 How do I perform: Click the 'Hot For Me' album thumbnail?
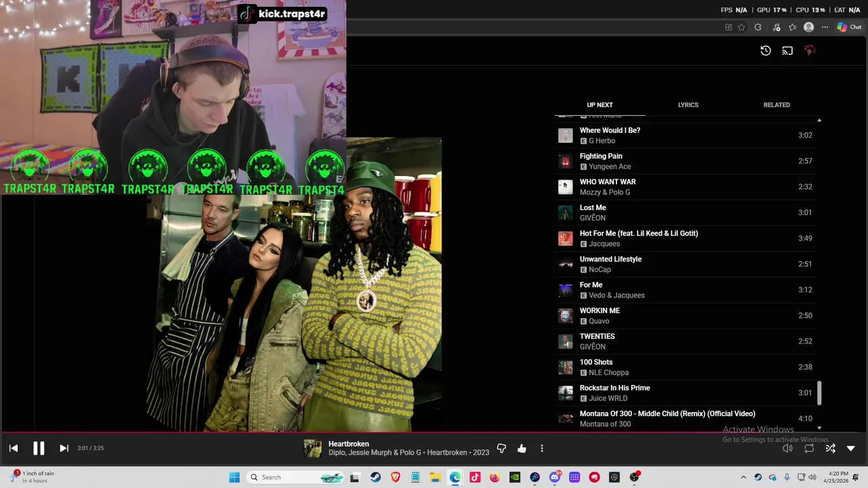click(565, 239)
